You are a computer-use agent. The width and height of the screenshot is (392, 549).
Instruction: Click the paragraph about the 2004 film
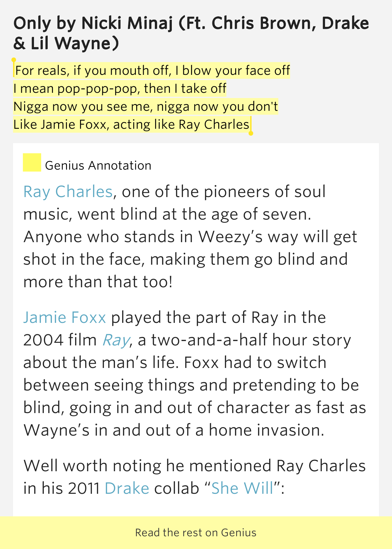(x=195, y=374)
